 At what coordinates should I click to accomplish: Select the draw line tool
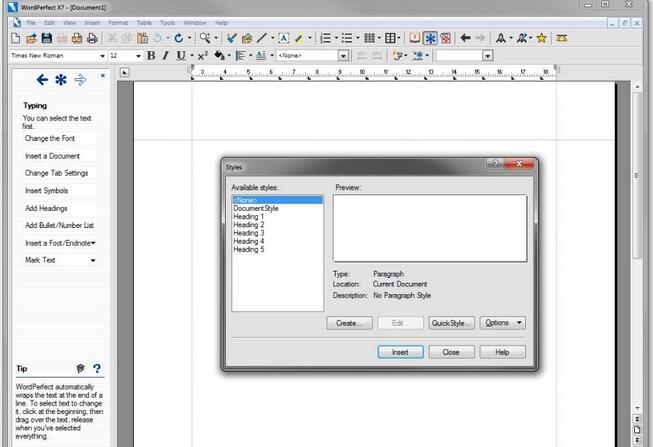262,38
